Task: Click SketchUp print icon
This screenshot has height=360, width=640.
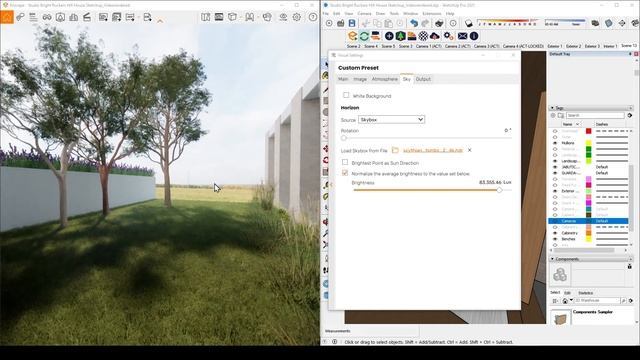Action: coord(439,24)
